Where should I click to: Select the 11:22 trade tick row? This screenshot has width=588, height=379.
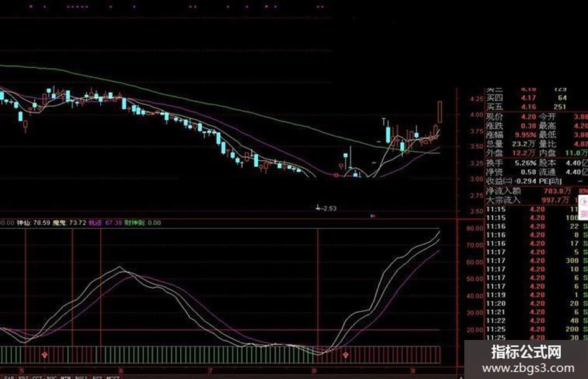pyautogui.click(x=537, y=321)
